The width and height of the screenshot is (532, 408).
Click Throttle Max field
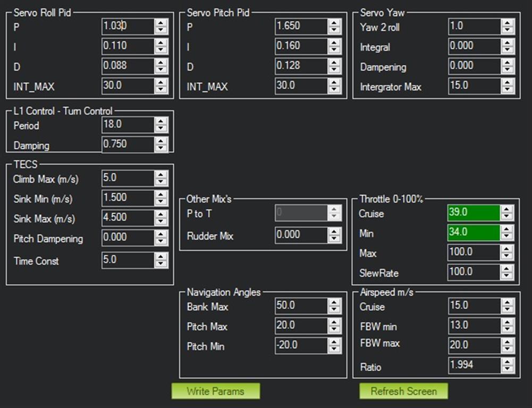pos(474,253)
